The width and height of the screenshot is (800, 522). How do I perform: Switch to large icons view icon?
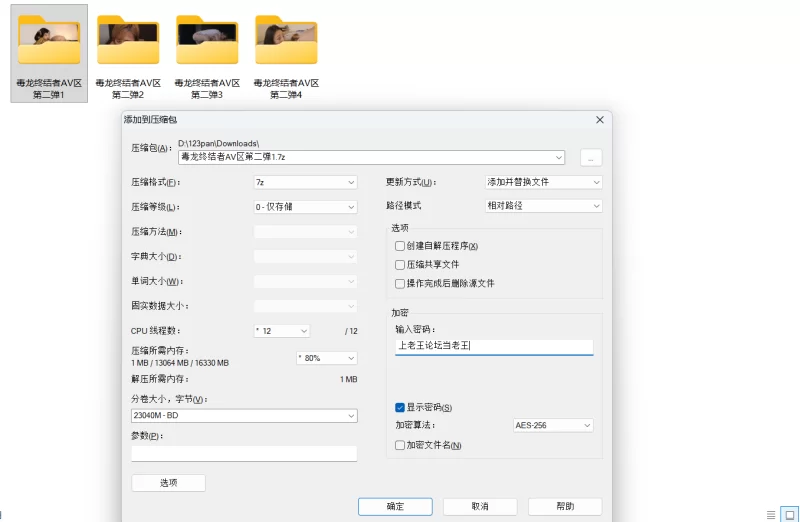[789, 514]
